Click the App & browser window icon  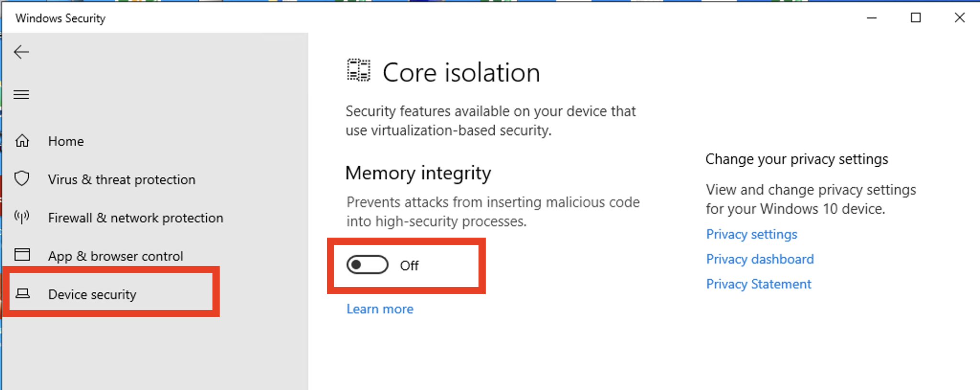[x=22, y=254]
